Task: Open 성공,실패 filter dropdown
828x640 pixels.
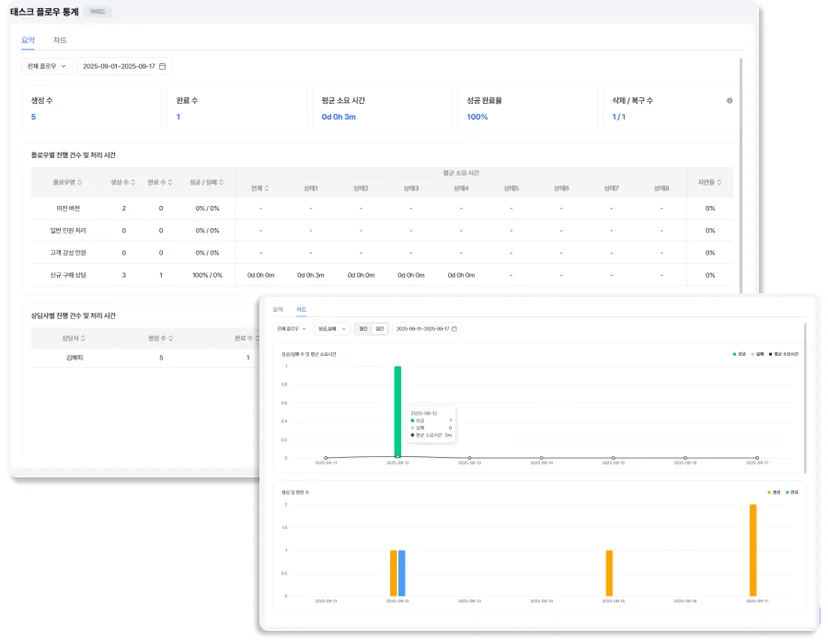Action: point(332,328)
